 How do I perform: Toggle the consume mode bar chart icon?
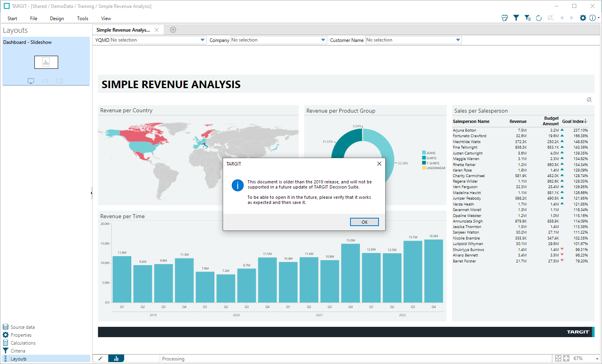(116, 358)
